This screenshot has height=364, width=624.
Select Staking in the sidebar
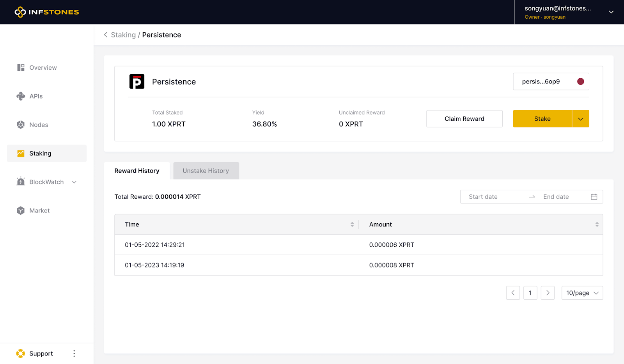pos(47,154)
